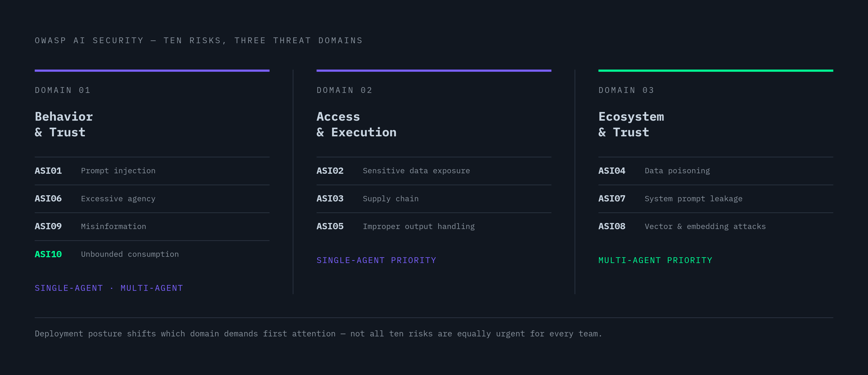Click the 'DOMAIN 02' label

click(x=344, y=90)
